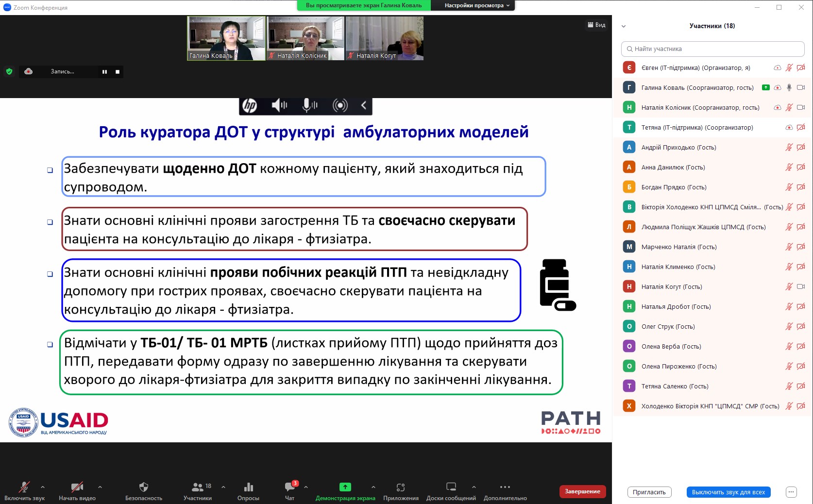Open the Приложения apps icon
The height and width of the screenshot is (504, 813).
(x=401, y=487)
